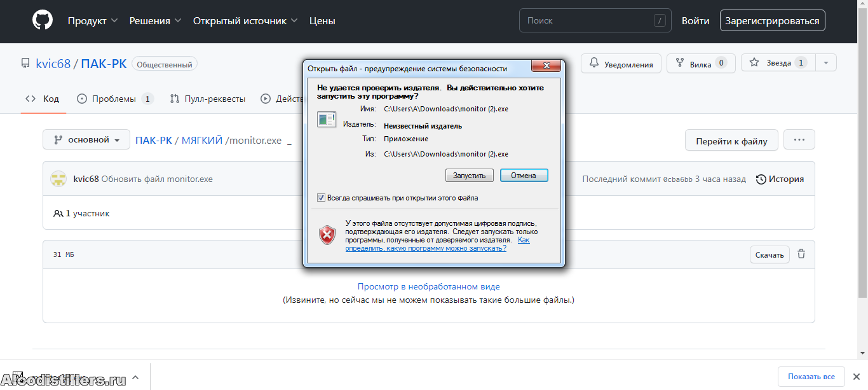The height and width of the screenshot is (390, 868).
Task: Open the Цены menu item
Action: click(x=322, y=20)
